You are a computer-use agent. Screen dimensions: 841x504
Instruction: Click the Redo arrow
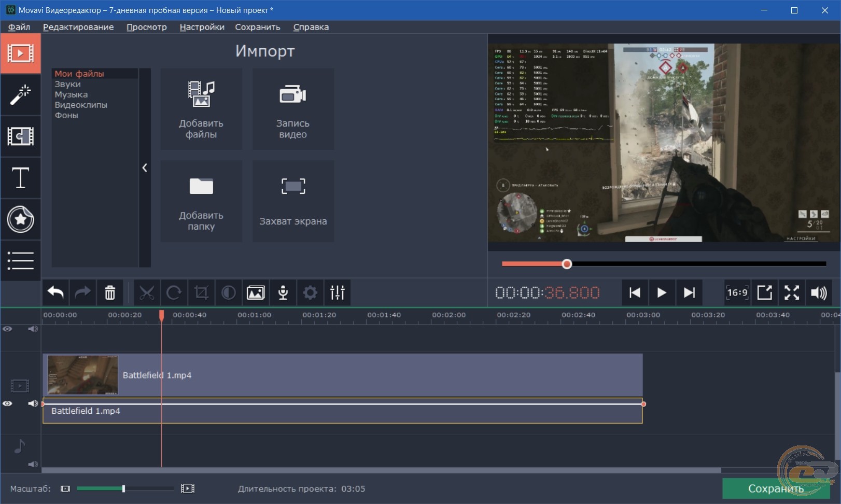pyautogui.click(x=82, y=293)
